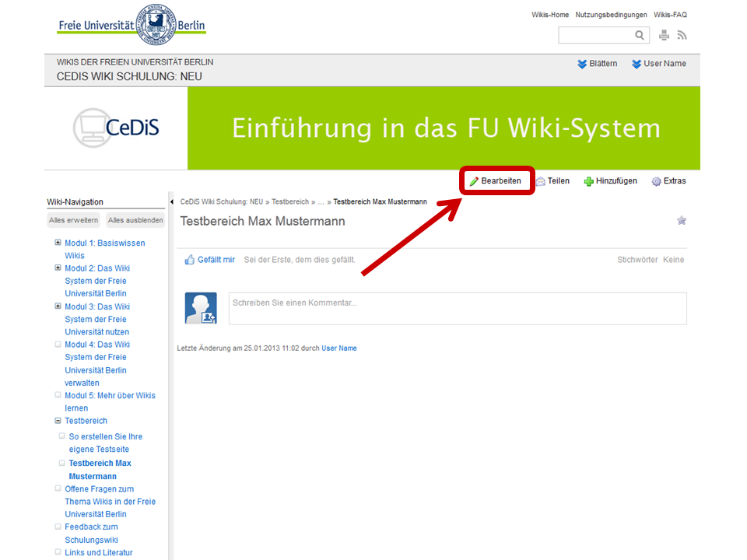Open the Nutzungsbedingungen link
The width and height of the screenshot is (747, 560).
612,15
